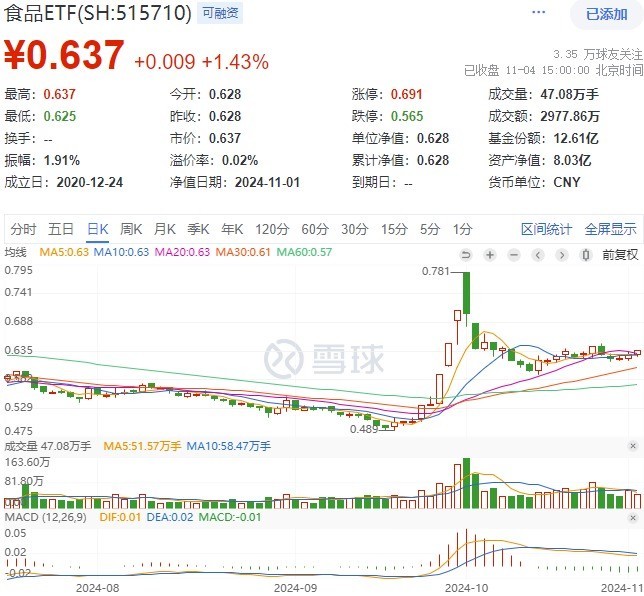Click the 振幅 value 1.91%
The width and height of the screenshot is (644, 596).
point(62,160)
